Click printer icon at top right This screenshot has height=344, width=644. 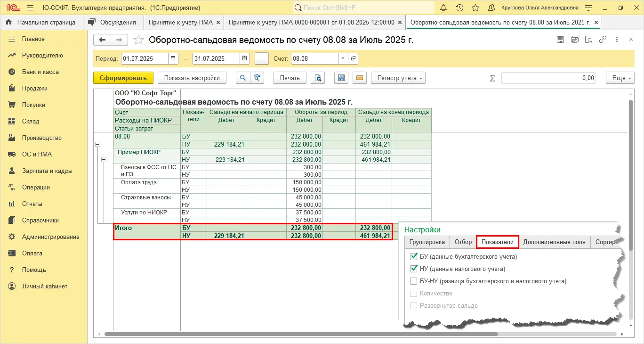coord(574,40)
